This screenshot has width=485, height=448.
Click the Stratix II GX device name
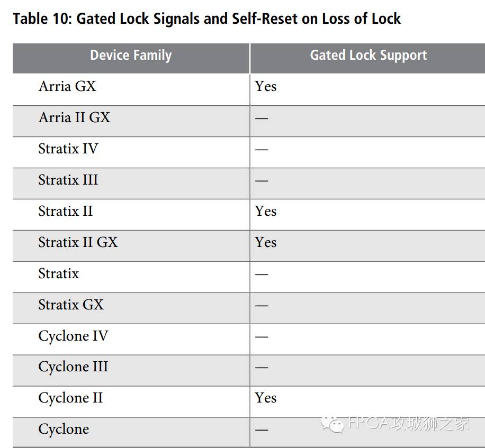pyautogui.click(x=78, y=242)
